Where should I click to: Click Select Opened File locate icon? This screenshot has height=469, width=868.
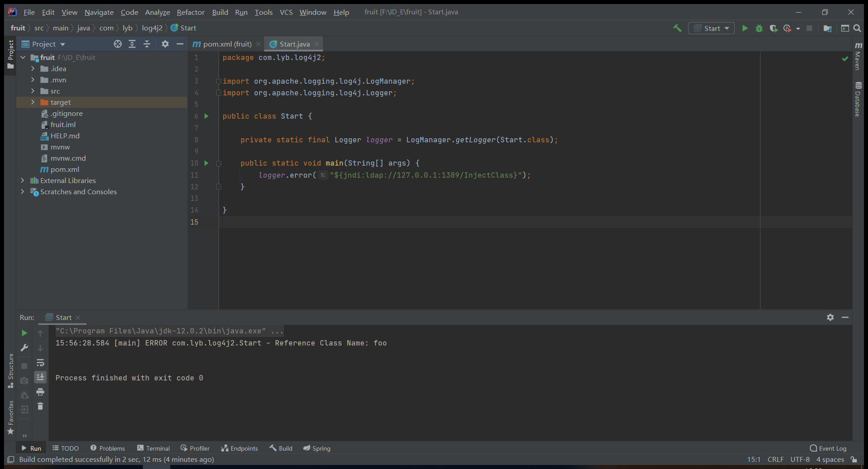118,44
